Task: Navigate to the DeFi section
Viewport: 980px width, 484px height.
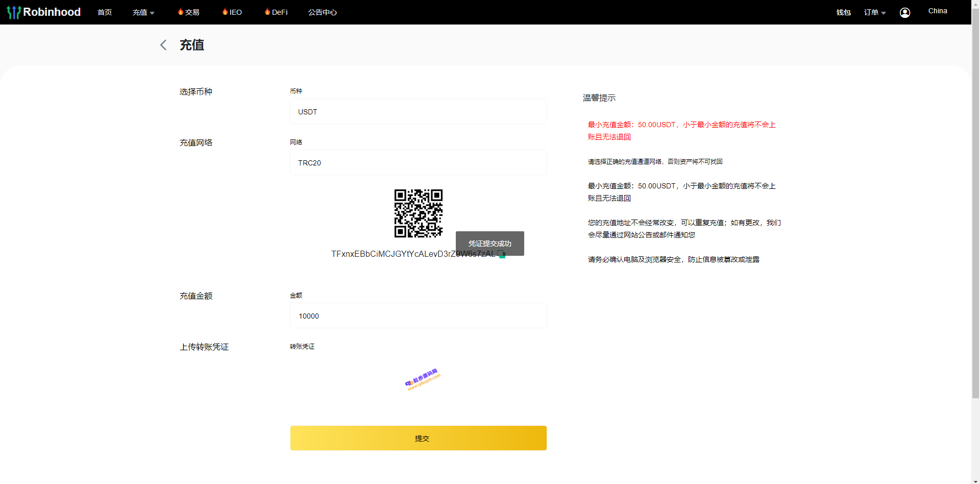Action: (x=276, y=12)
